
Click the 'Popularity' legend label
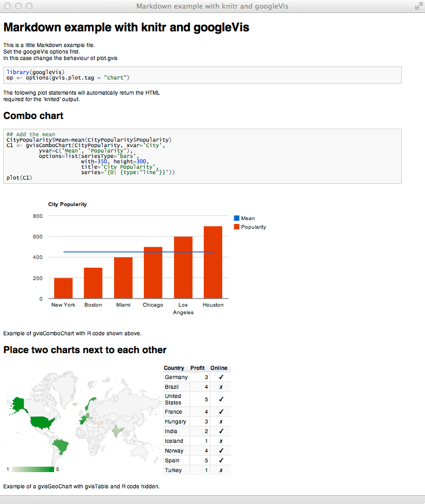pos(254,227)
